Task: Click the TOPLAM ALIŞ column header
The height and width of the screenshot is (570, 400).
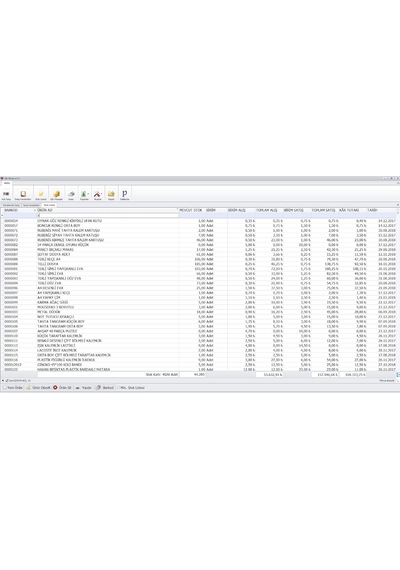Action: (x=269, y=210)
